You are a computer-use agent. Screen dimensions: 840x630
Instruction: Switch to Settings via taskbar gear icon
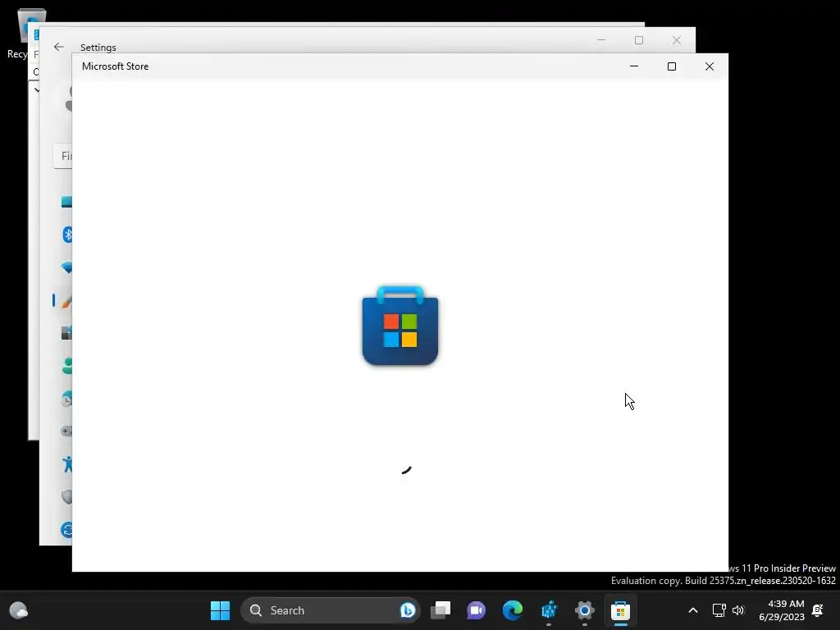pyautogui.click(x=584, y=610)
